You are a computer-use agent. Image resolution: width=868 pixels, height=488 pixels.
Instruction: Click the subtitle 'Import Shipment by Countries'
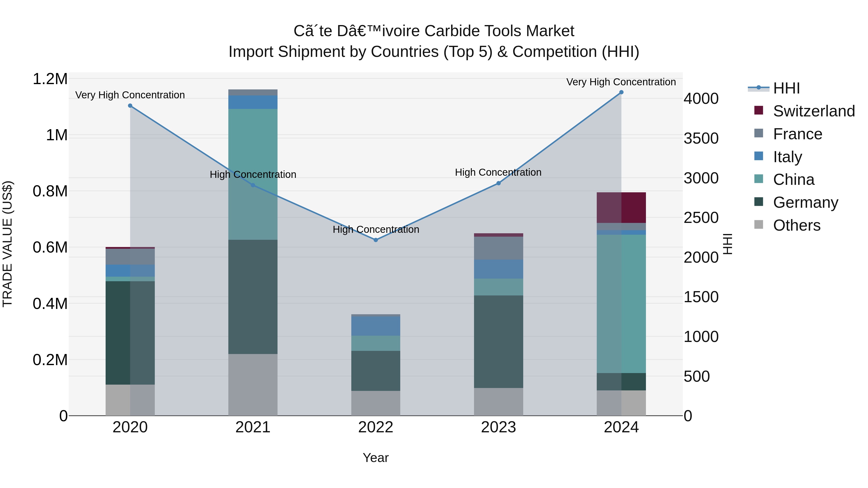[334, 52]
